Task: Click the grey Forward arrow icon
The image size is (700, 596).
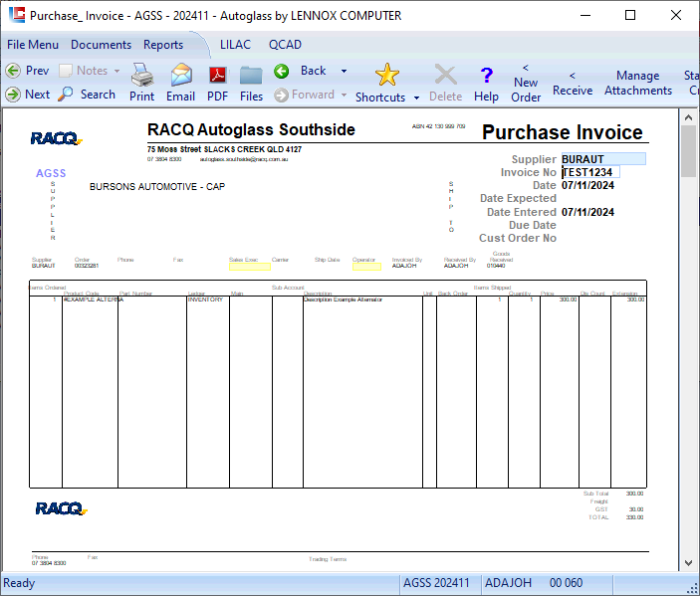Action: (281, 95)
